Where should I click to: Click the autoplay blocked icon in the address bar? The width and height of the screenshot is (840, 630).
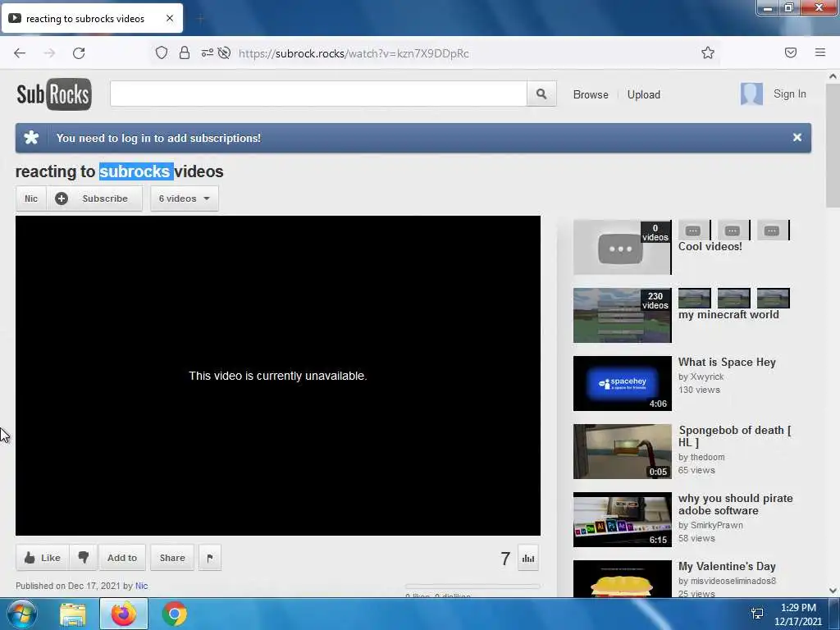click(225, 52)
